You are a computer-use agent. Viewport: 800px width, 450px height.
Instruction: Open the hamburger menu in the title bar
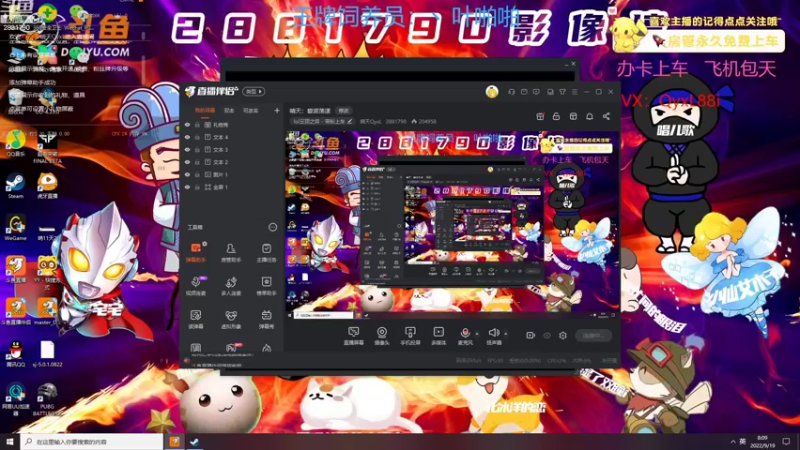[x=574, y=92]
